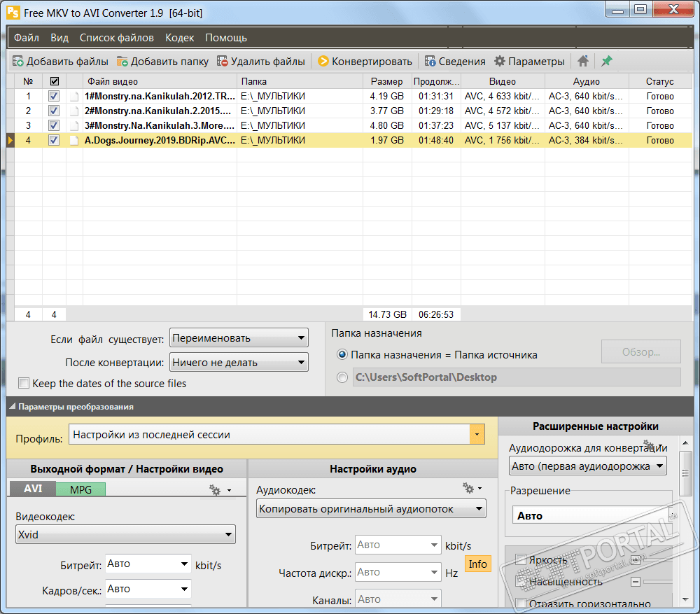Click file icon of 2#Monstry.na.Kanikulah.2.2015 row

pyautogui.click(x=75, y=111)
